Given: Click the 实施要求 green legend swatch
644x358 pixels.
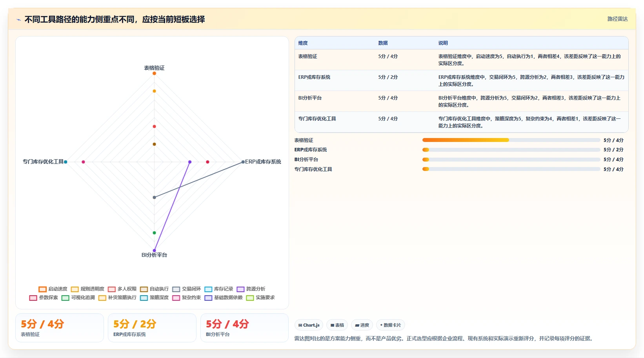Looking at the screenshot, I should tap(250, 298).
